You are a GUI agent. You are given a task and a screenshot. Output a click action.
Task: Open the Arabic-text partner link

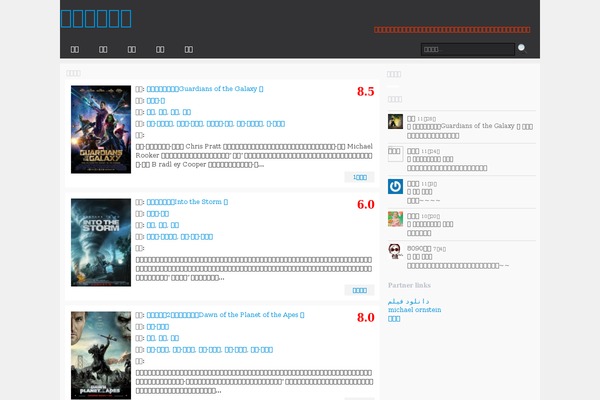410,301
